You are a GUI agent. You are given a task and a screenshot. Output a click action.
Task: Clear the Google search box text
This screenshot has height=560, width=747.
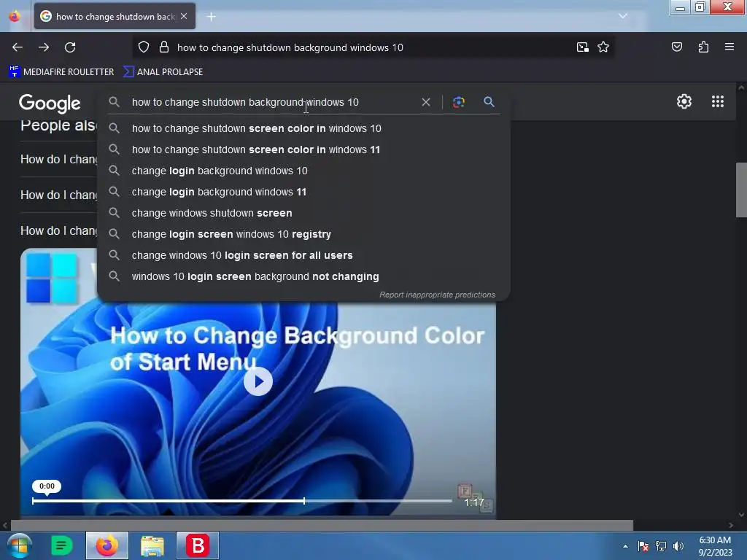pos(426,102)
